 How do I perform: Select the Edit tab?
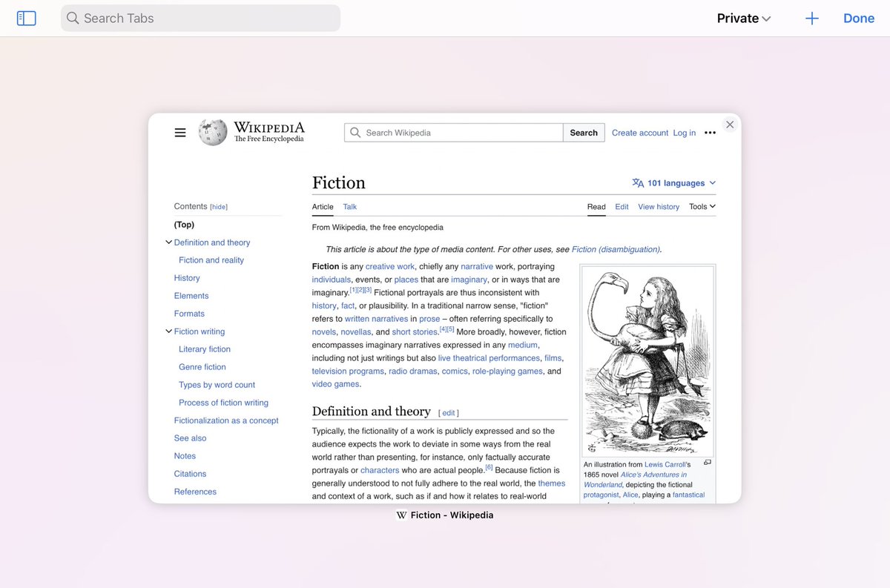(x=622, y=207)
